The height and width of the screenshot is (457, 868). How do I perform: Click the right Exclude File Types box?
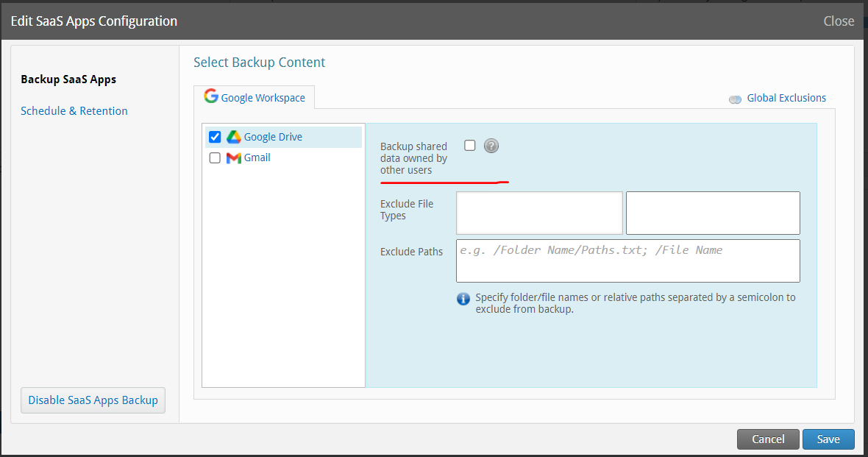pos(713,213)
